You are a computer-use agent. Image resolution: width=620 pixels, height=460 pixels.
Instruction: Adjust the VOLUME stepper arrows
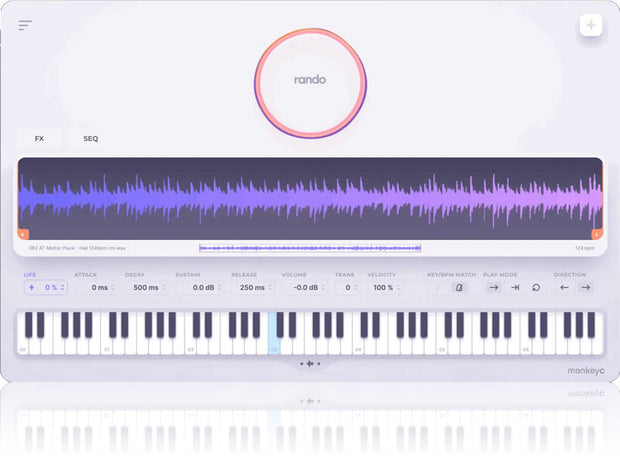pyautogui.click(x=323, y=288)
